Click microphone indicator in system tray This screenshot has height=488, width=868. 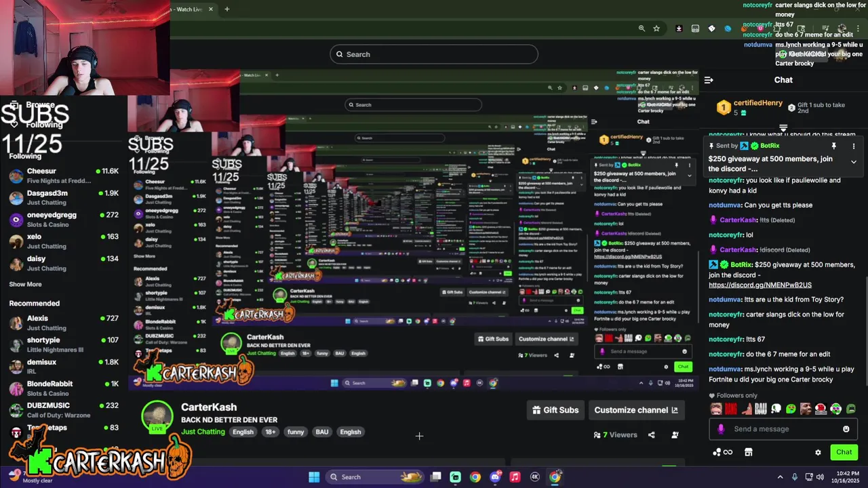click(x=795, y=477)
